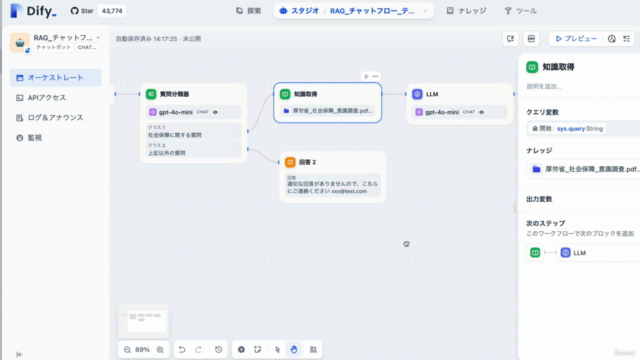Screen dimensions: 640x360
Task: Click the チャットボット tag under app name
Action: (x=53, y=47)
